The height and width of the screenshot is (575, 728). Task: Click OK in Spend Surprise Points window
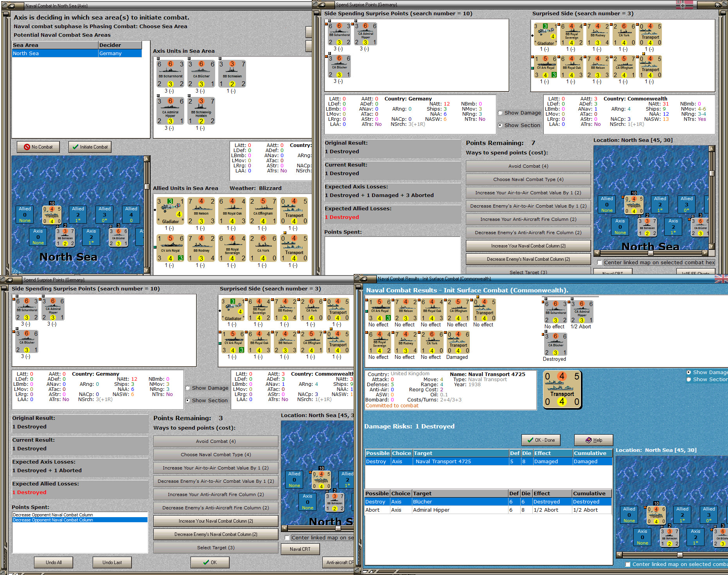[210, 562]
